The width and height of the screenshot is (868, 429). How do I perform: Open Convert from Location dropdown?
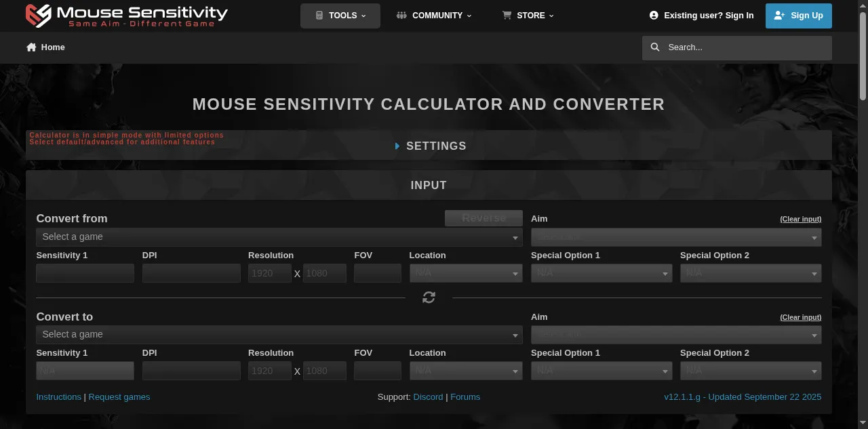pos(466,273)
